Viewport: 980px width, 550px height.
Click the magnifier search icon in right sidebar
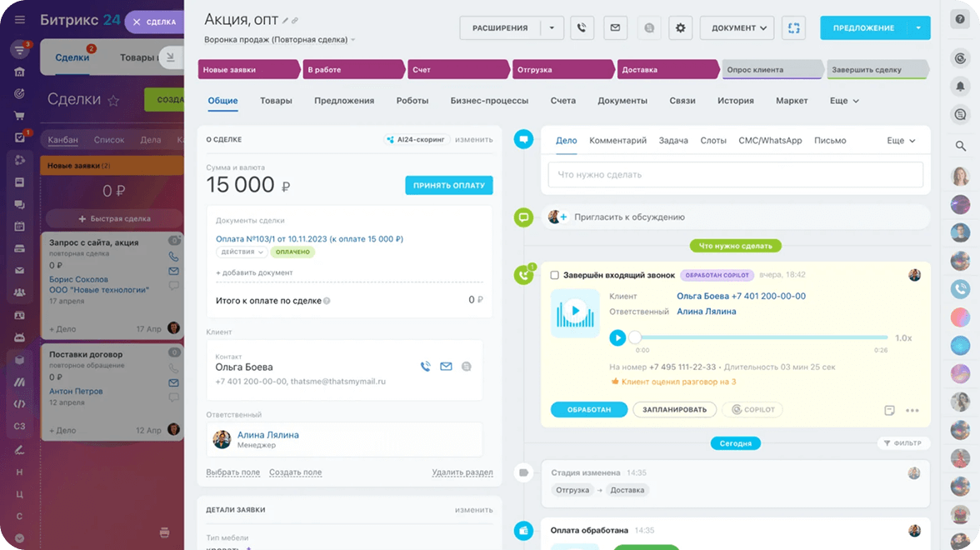tap(961, 147)
